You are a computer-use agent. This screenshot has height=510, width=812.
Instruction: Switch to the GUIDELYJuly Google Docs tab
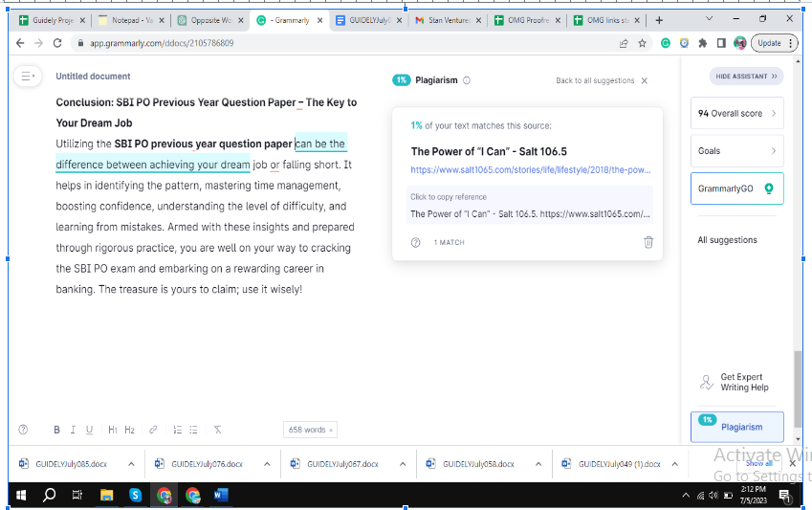[367, 20]
